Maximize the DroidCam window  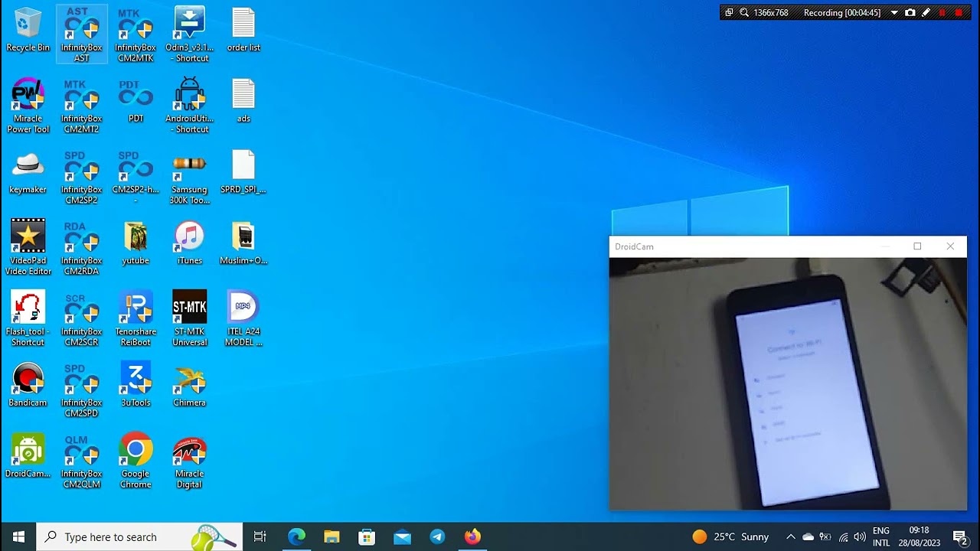pyautogui.click(x=917, y=246)
